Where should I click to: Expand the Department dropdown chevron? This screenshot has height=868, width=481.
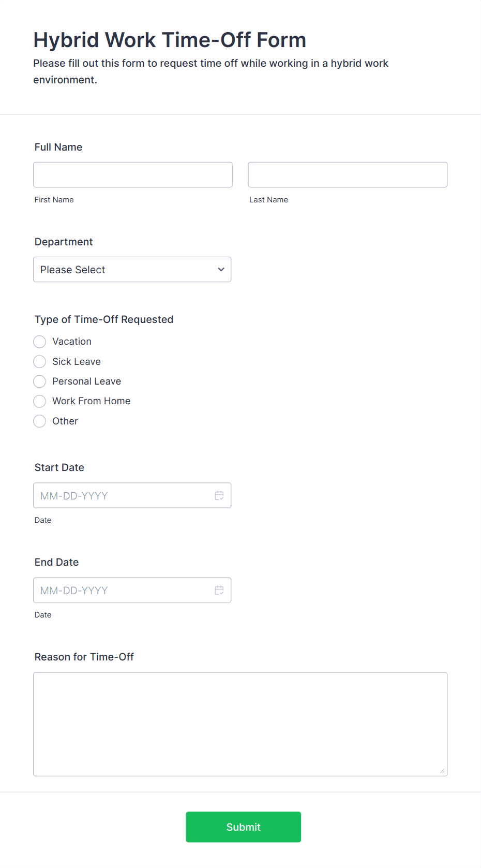220,269
